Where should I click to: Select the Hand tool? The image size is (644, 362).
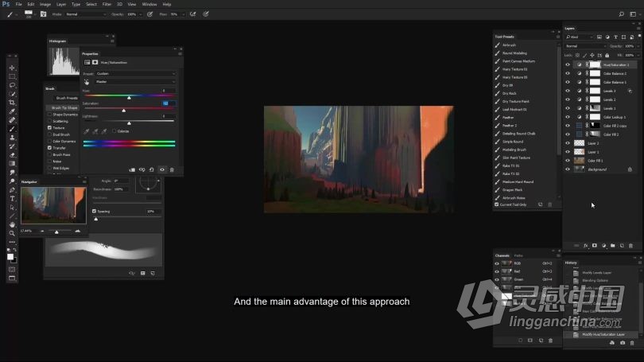pos(12,224)
